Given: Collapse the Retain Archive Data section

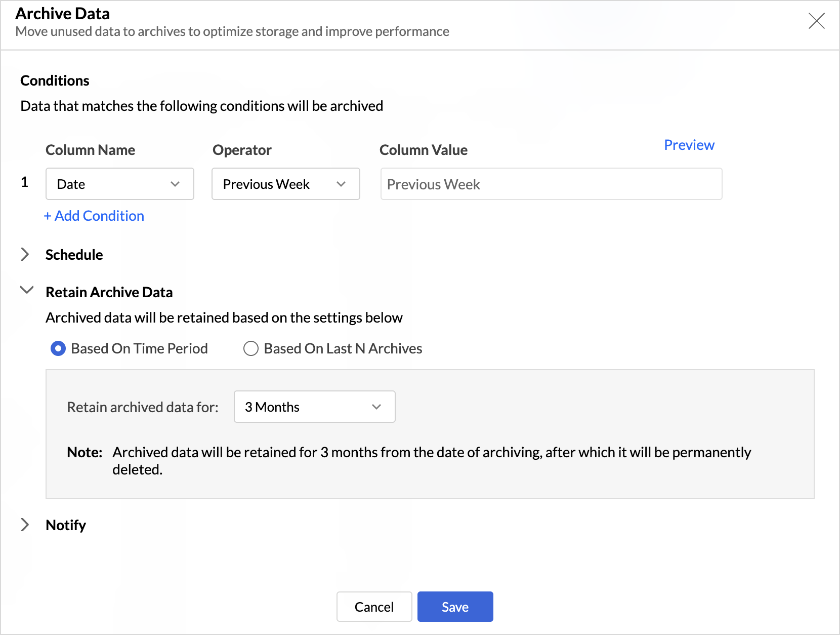Looking at the screenshot, I should point(26,291).
